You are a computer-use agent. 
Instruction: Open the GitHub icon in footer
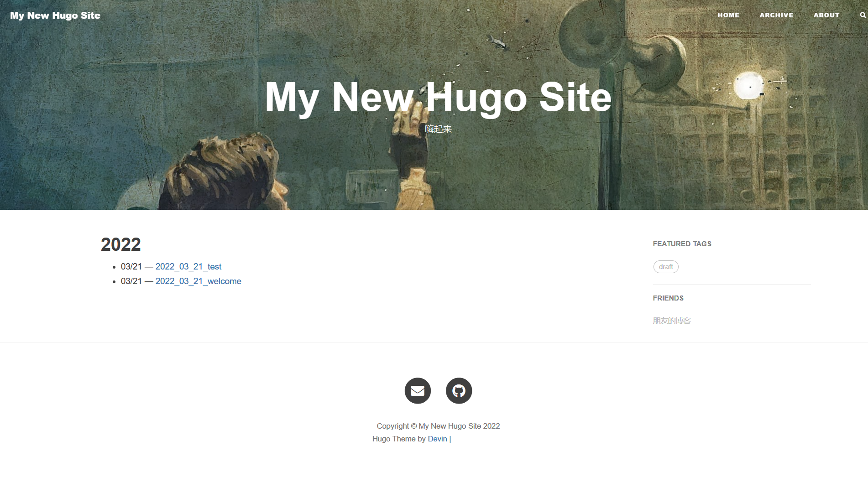pyautogui.click(x=459, y=391)
